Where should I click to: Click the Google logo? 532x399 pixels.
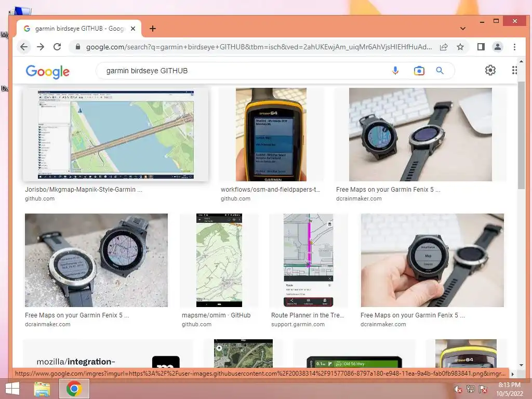(47, 71)
